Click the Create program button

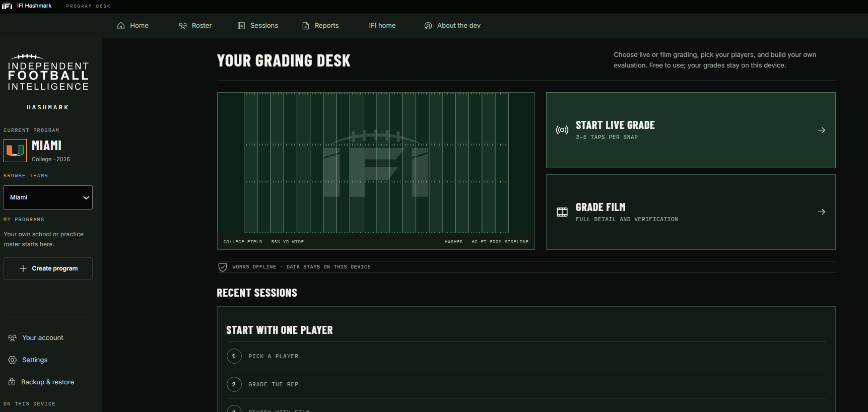tap(48, 268)
